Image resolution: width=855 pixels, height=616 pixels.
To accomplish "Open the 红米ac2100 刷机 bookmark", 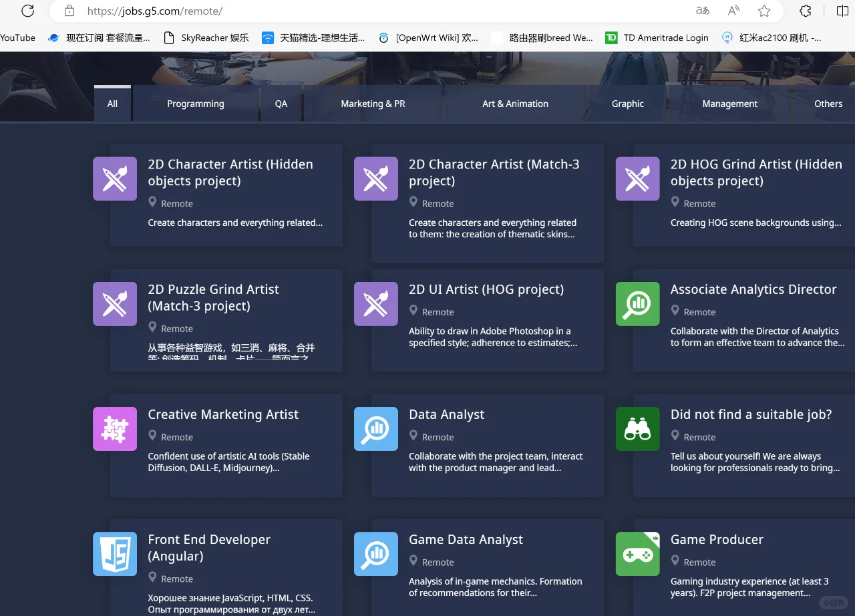I will pos(772,37).
